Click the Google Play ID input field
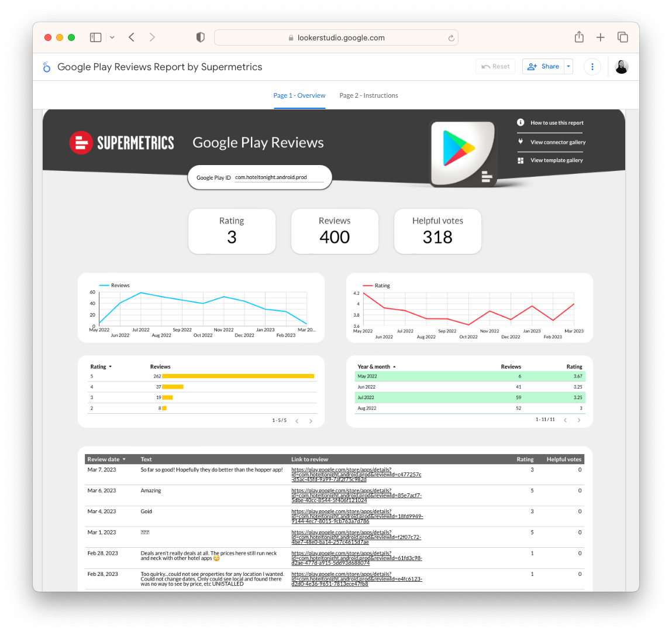The width and height of the screenshot is (672, 635). click(278, 177)
